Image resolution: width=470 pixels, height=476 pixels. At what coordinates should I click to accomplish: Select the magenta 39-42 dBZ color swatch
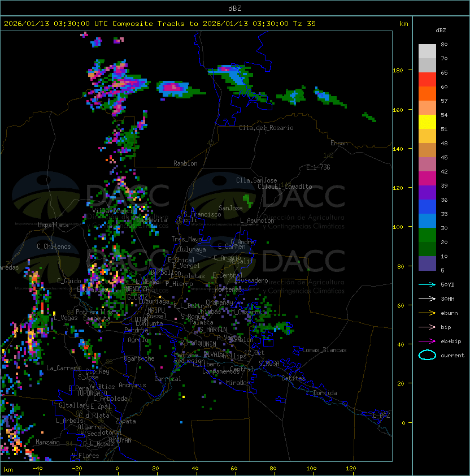click(x=427, y=179)
